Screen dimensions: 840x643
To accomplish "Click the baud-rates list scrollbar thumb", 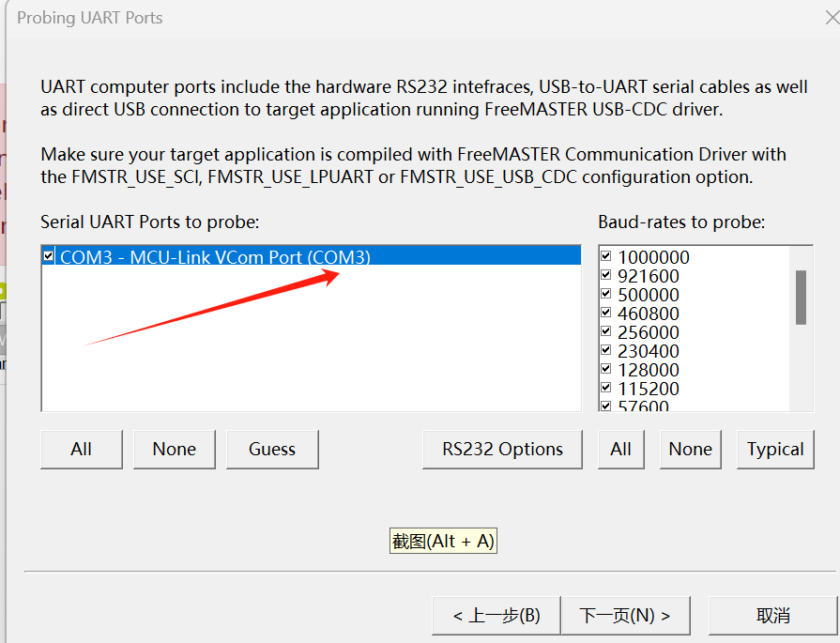I will click(801, 298).
